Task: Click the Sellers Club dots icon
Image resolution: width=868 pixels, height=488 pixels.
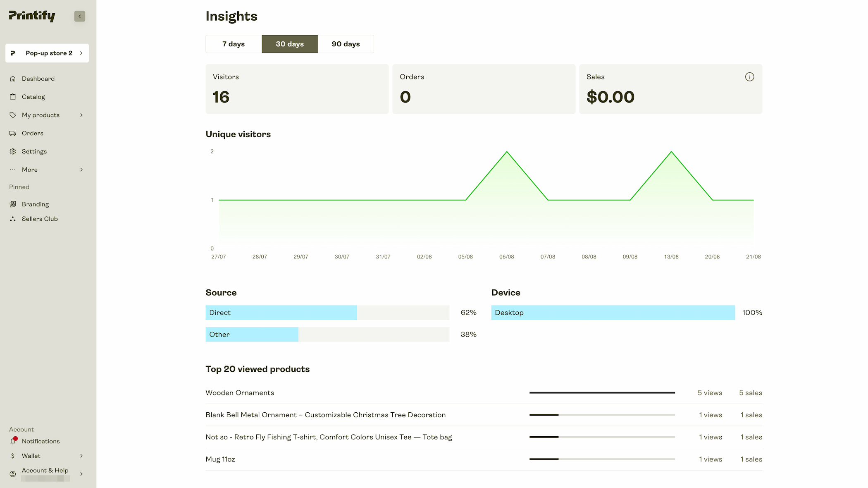Action: [x=13, y=219]
